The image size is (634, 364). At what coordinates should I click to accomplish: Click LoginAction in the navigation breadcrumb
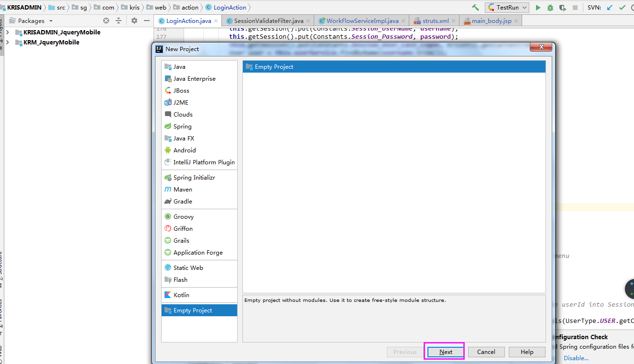pos(226,8)
